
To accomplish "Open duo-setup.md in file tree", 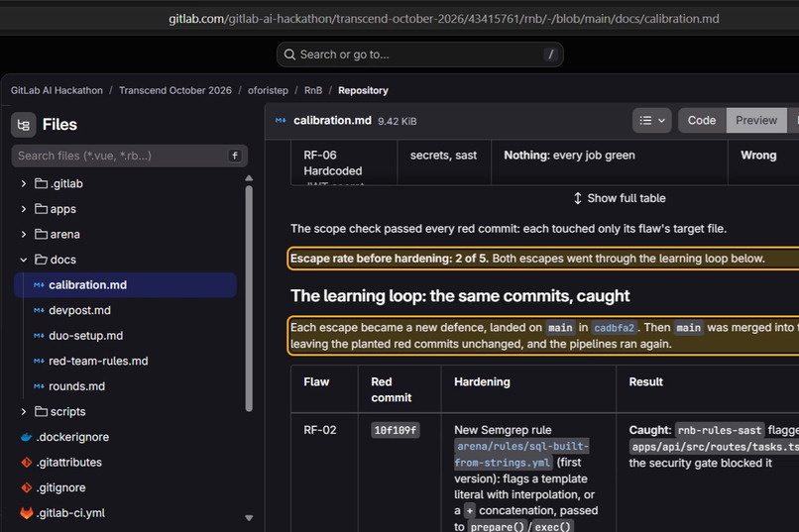I will [85, 336].
